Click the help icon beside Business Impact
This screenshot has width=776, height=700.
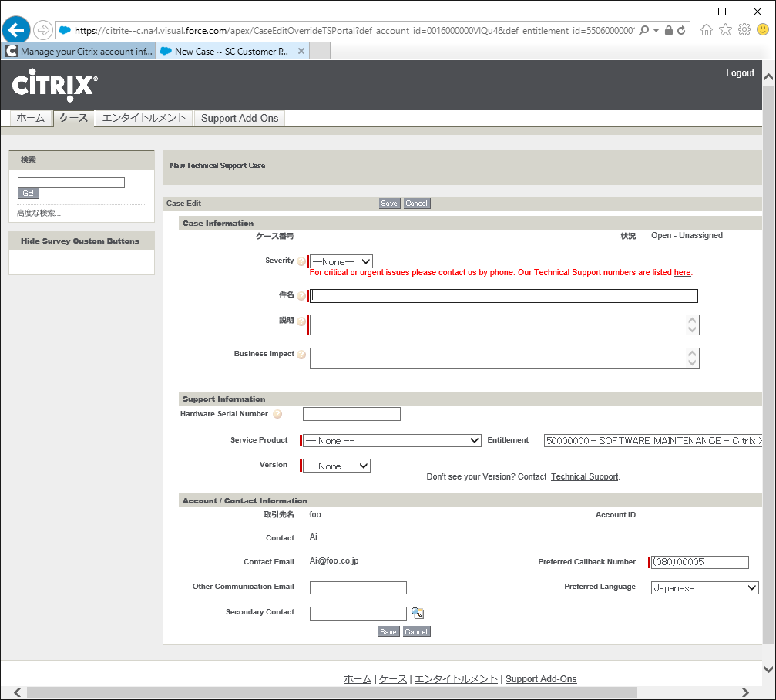(301, 355)
